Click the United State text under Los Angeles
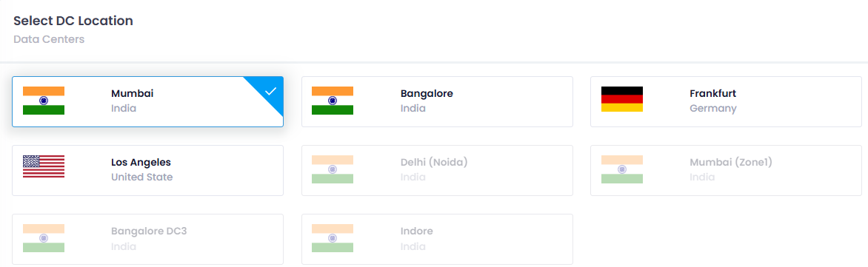Image resolution: width=868 pixels, height=267 pixels. [x=141, y=177]
